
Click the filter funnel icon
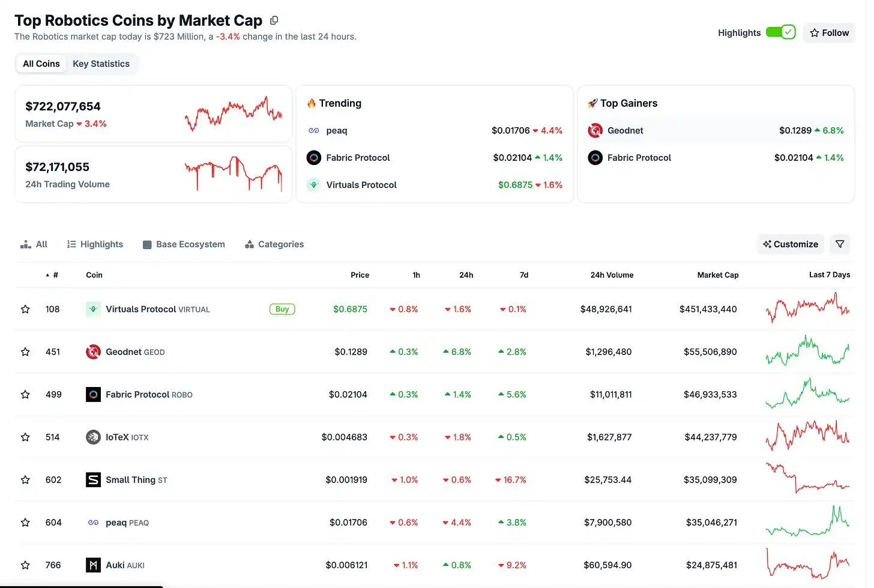click(x=840, y=244)
